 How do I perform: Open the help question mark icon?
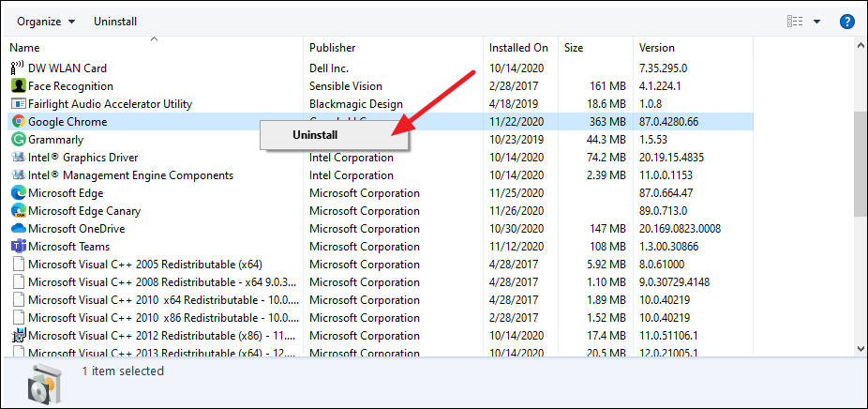pos(847,22)
